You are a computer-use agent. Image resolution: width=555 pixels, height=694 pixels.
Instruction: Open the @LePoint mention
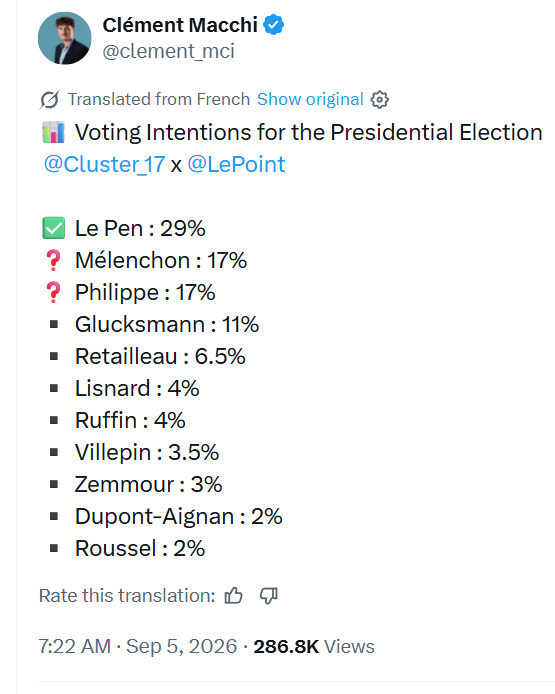[x=236, y=165]
